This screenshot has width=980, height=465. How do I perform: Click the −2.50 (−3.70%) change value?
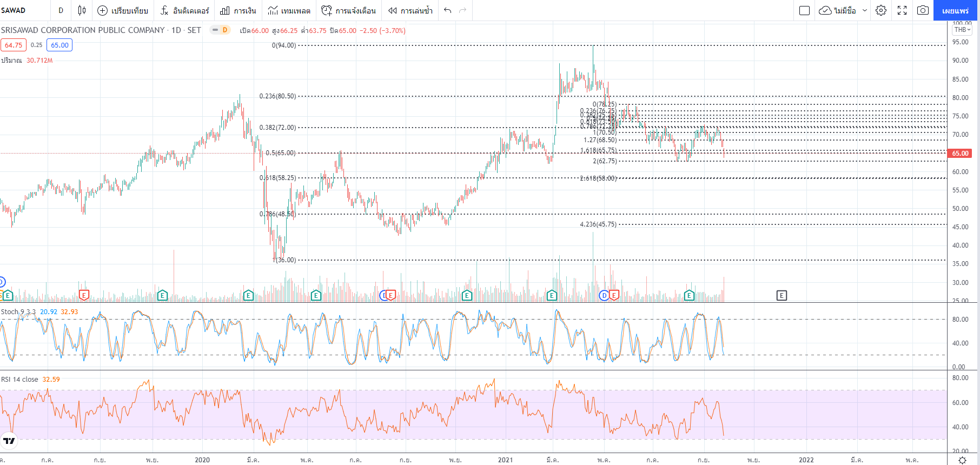click(x=383, y=31)
